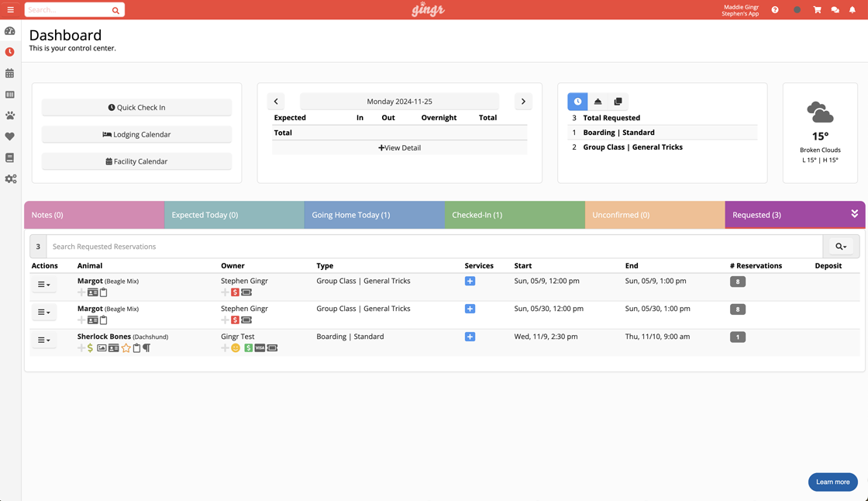
Task: Collapse the dashboard tabs using double chevron
Action: 855,215
